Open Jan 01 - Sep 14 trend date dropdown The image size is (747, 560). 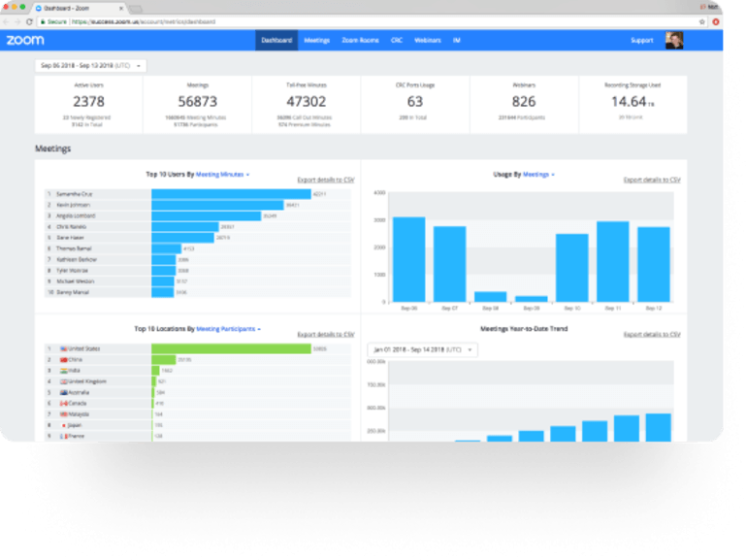pos(422,349)
